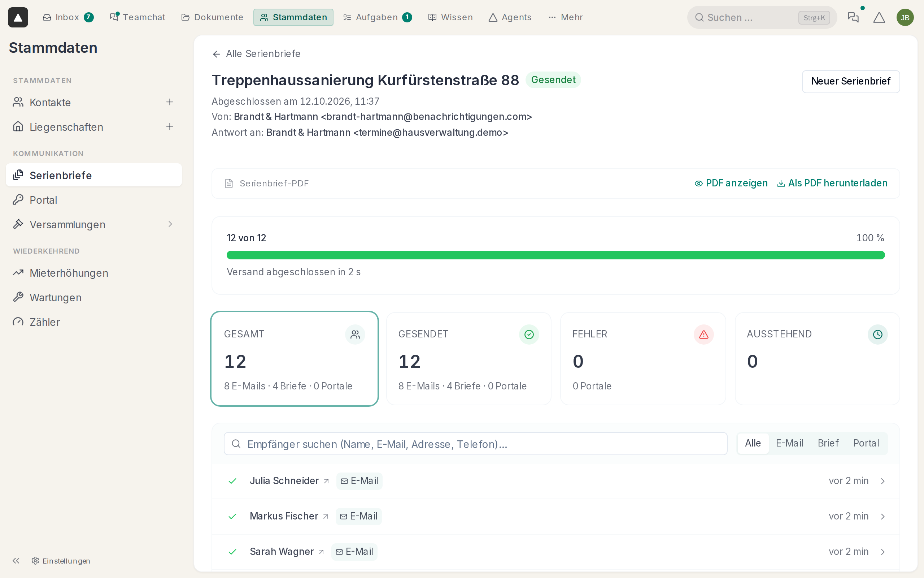This screenshot has height=578, width=924.
Task: Click the Serienbrief-PDF document icon
Action: point(229,184)
